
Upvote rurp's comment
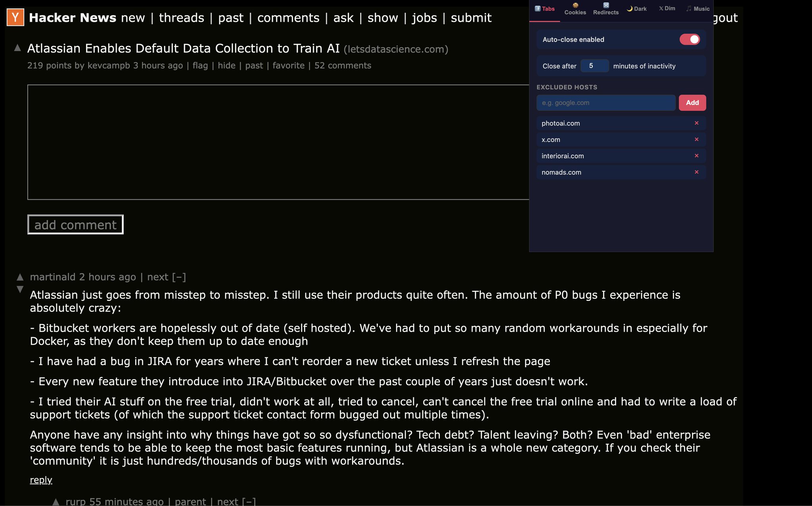56,502
